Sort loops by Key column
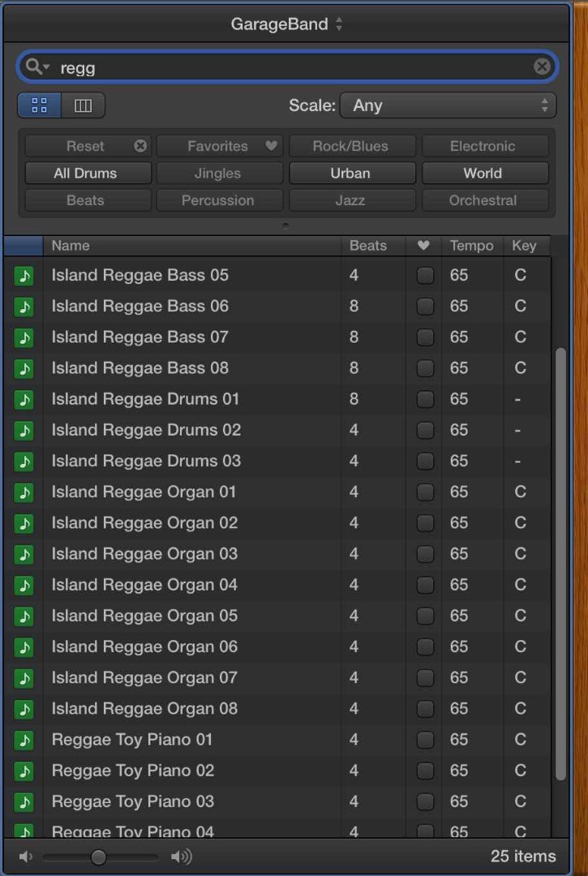588x876 pixels. pyautogui.click(x=526, y=246)
